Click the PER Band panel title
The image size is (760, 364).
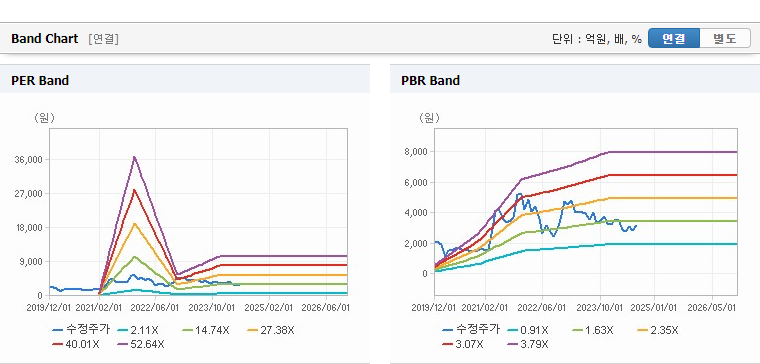(40, 80)
